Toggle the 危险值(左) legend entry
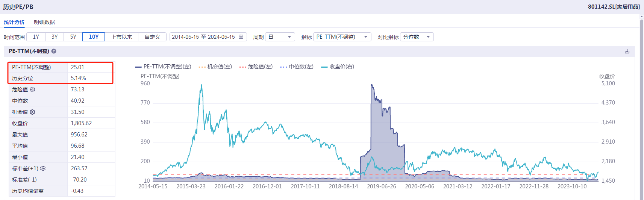The image size is (644, 200). click(x=256, y=67)
